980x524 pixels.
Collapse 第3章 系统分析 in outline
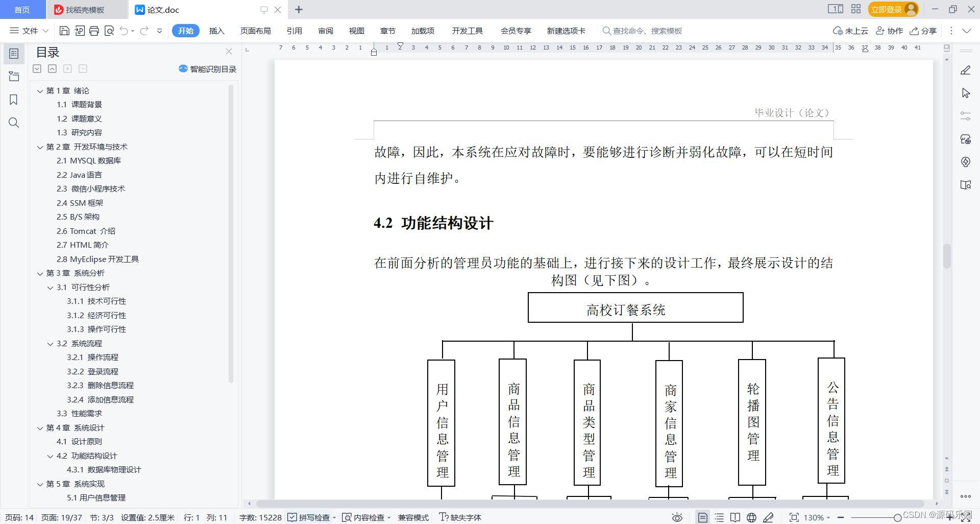40,273
